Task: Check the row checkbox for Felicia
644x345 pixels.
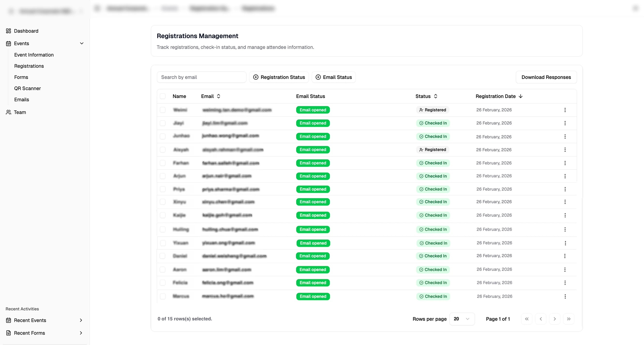Action: coord(163,283)
